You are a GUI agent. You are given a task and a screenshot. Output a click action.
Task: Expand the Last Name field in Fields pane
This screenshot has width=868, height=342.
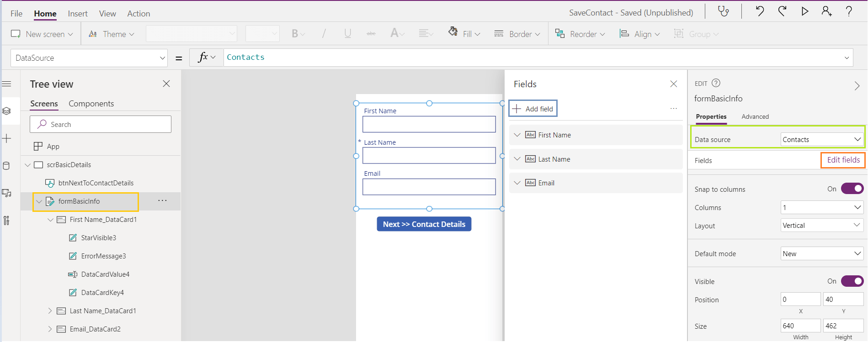pyautogui.click(x=517, y=159)
